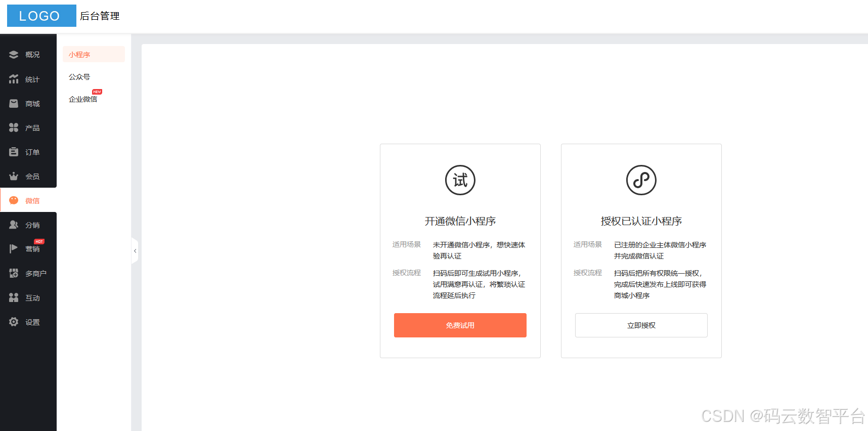Click the 多商户 multi-merchant icon
Viewport: 868px width, 431px height.
tap(14, 273)
